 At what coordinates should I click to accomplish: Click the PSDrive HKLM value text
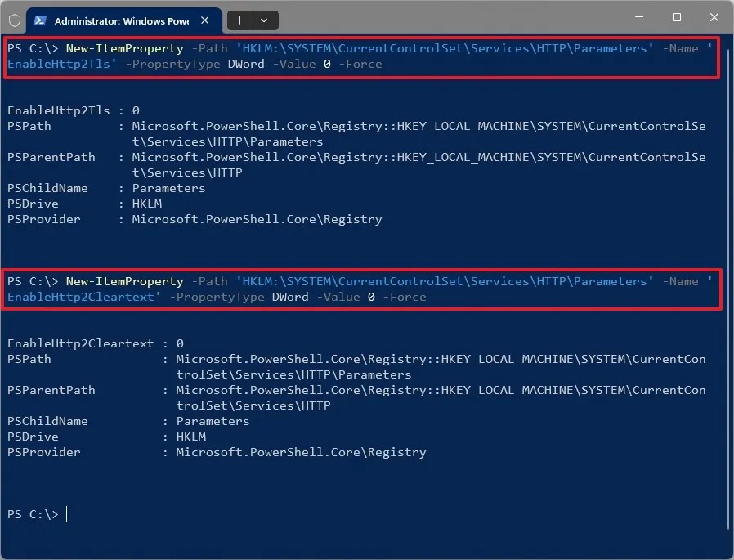146,204
